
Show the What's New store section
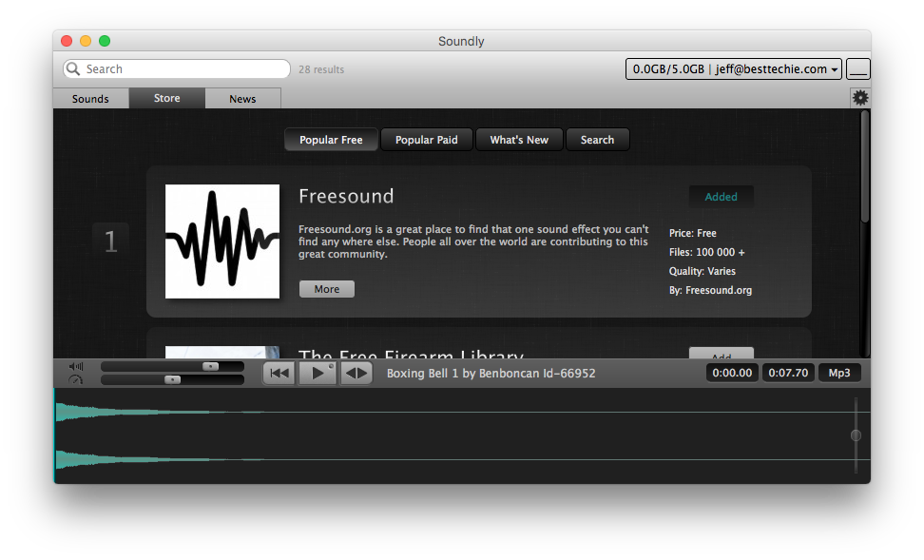(519, 140)
